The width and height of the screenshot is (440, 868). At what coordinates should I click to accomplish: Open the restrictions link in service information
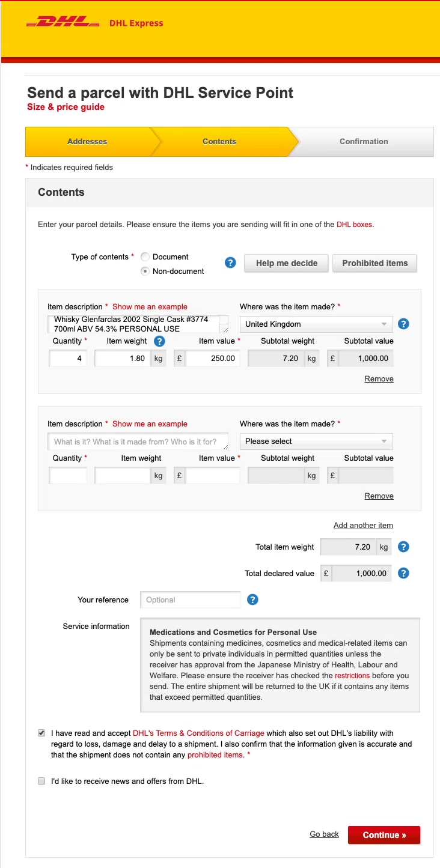352,676
